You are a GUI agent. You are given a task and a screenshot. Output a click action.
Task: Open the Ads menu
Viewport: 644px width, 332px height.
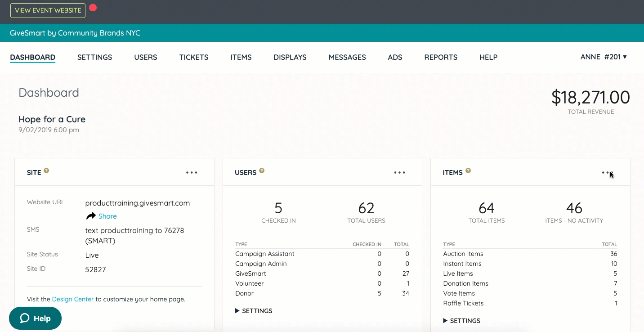pyautogui.click(x=395, y=58)
